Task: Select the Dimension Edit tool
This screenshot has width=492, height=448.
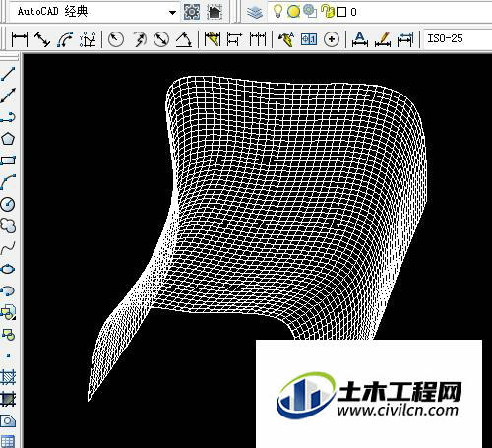Action: point(360,39)
